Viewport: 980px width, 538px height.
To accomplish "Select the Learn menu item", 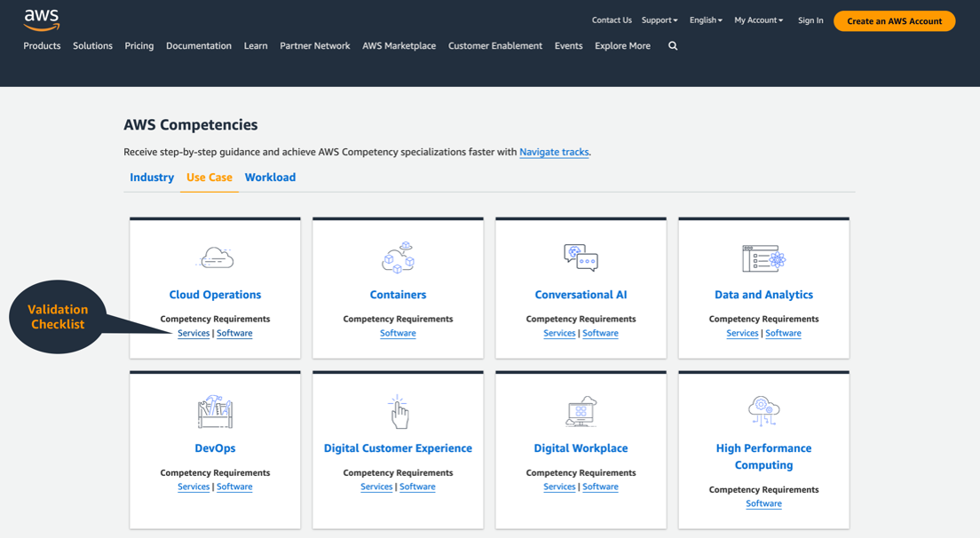I will (x=256, y=45).
